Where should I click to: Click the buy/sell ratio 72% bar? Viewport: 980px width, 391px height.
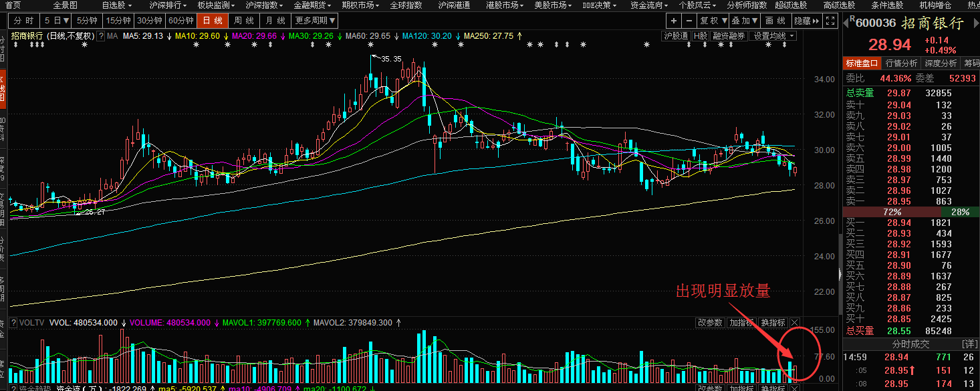click(x=891, y=211)
